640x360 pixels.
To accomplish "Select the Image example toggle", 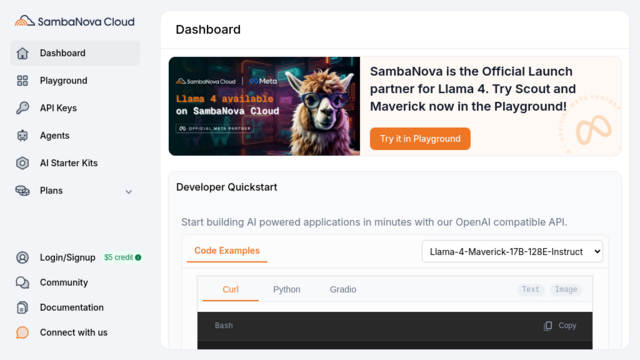I will (566, 289).
